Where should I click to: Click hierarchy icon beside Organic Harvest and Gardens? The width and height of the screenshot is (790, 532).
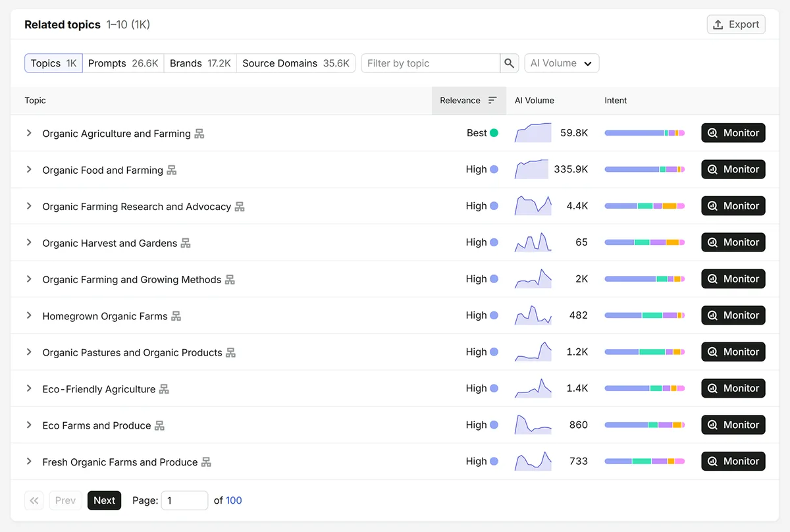point(186,243)
